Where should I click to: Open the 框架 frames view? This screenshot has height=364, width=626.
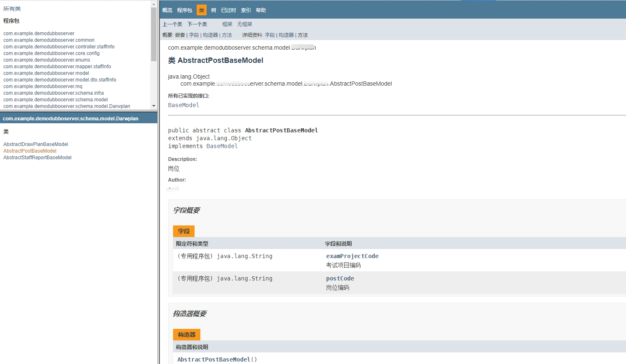pyautogui.click(x=227, y=24)
